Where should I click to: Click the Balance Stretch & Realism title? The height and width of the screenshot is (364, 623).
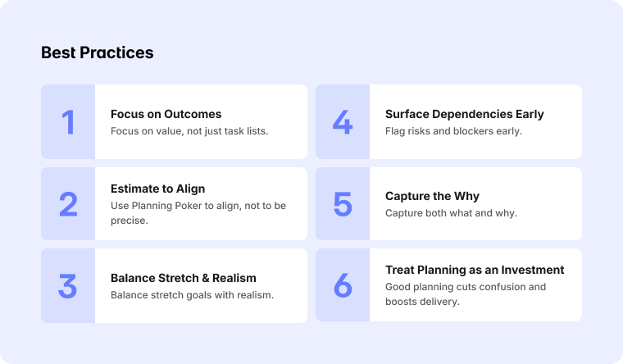click(183, 278)
